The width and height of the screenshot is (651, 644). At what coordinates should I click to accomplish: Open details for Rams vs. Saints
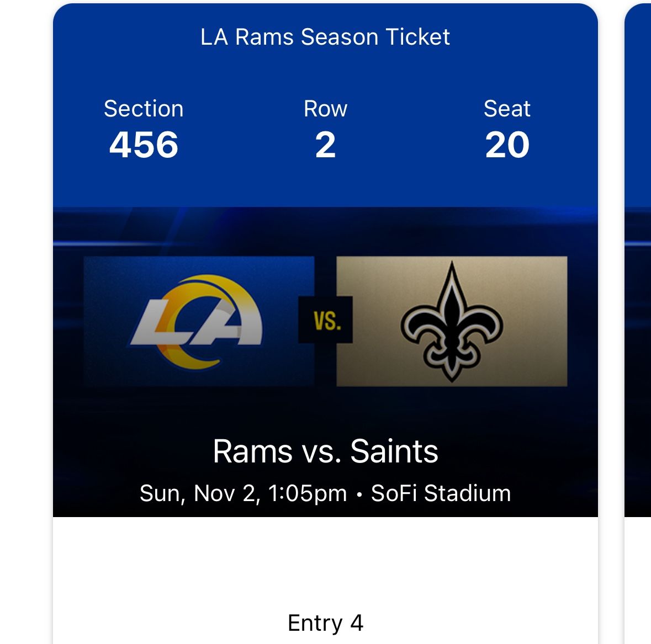[x=325, y=451]
